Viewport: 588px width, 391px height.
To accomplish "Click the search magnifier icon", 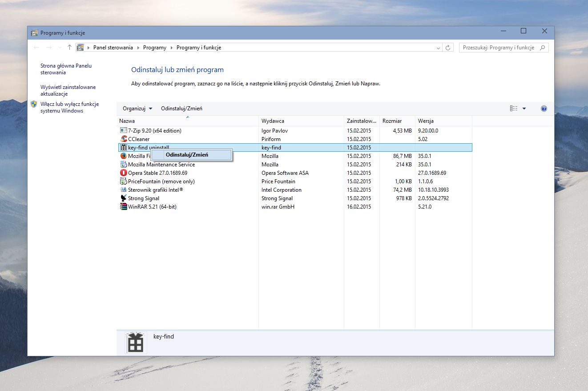I will (x=542, y=48).
